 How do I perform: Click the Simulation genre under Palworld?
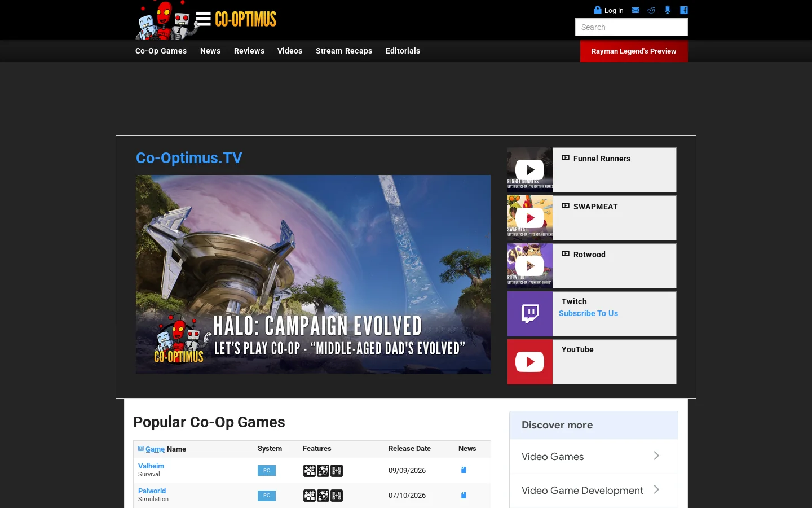(x=153, y=500)
